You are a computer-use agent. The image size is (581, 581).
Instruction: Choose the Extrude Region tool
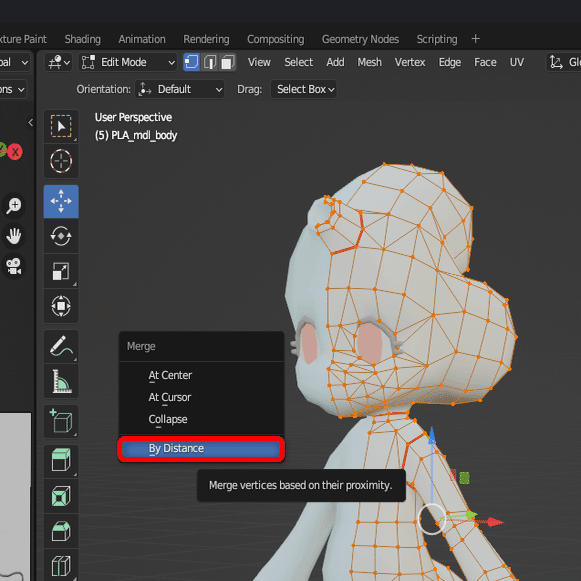(x=61, y=461)
